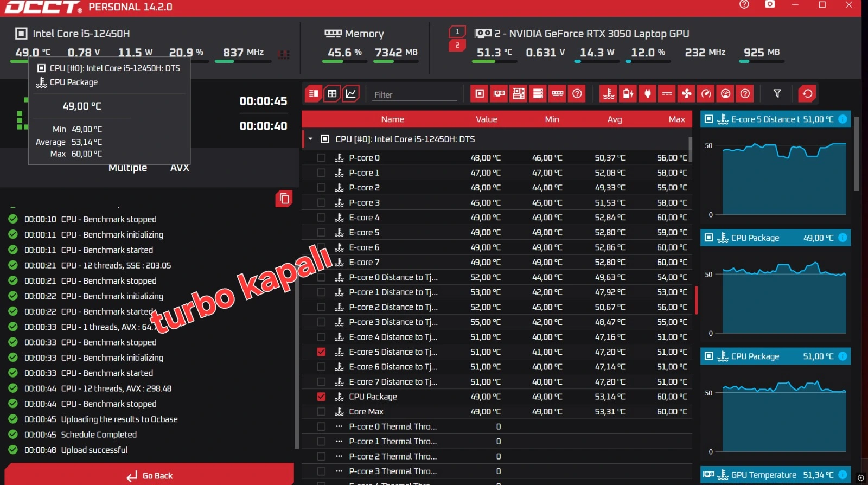The height and width of the screenshot is (485, 868).
Task: Sort by the Value column header
Action: click(487, 119)
